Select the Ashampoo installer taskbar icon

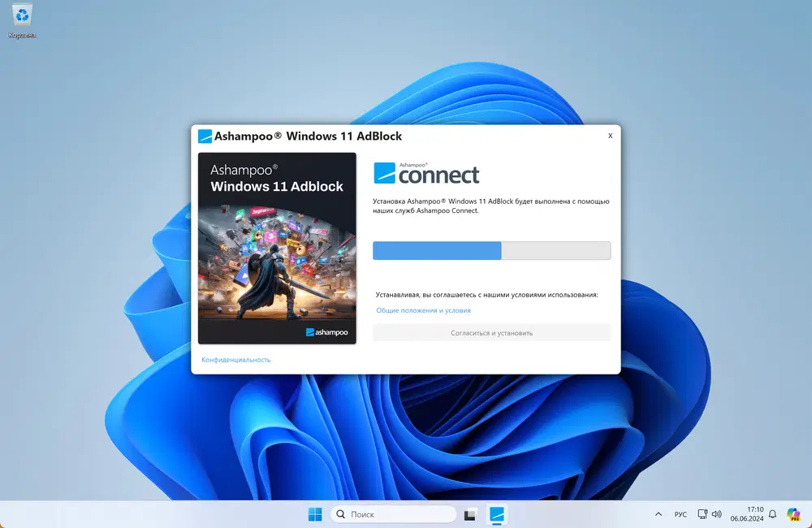[497, 514]
